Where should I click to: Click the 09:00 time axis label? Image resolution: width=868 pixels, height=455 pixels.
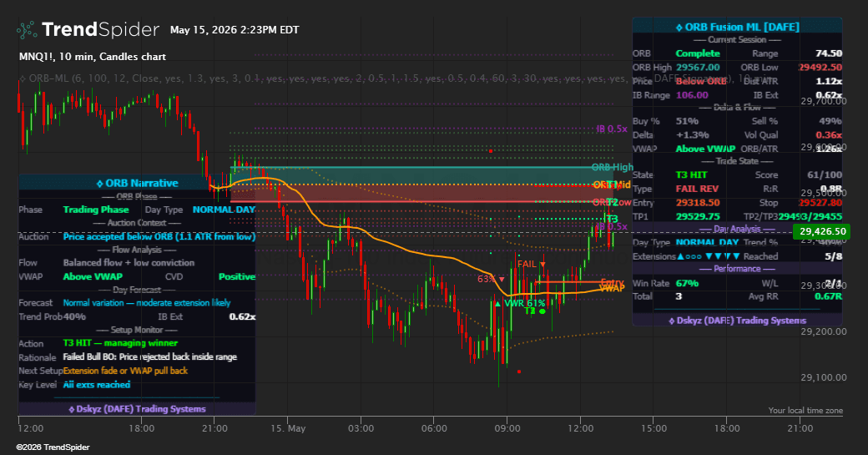tap(507, 428)
